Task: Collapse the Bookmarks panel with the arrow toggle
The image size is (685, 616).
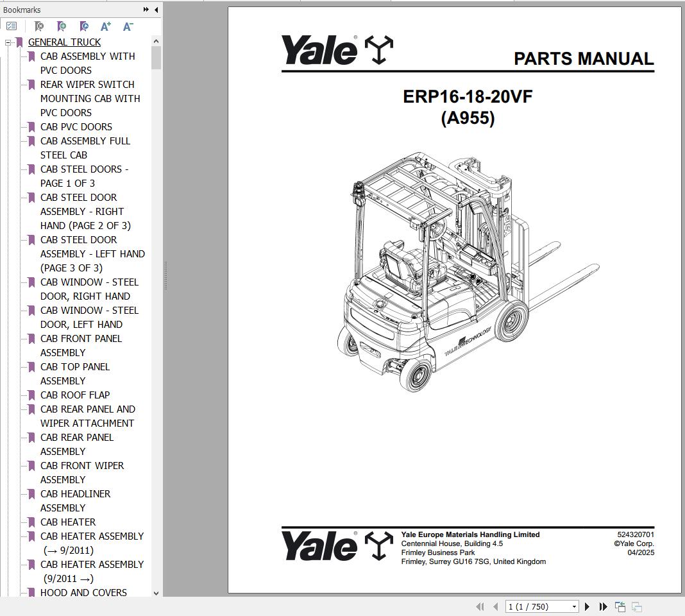Action: coord(156,10)
